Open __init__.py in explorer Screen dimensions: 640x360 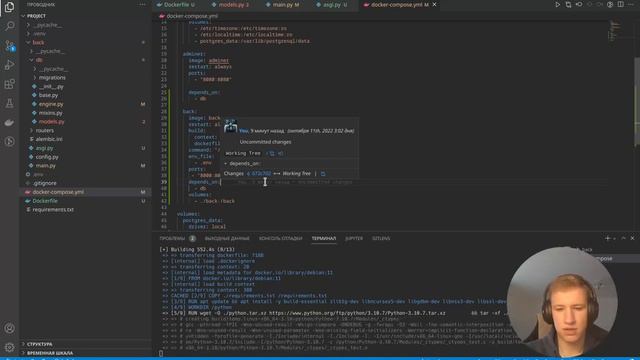coord(51,87)
